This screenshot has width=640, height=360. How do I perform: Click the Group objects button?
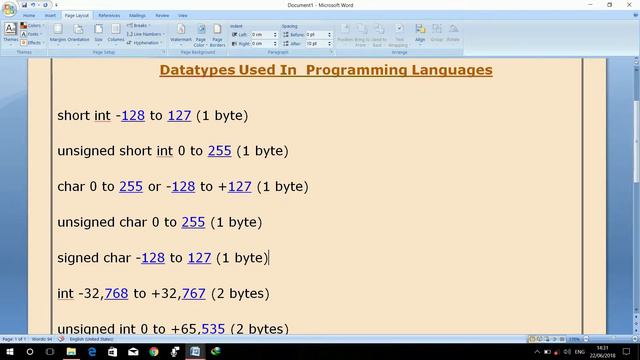click(x=437, y=33)
